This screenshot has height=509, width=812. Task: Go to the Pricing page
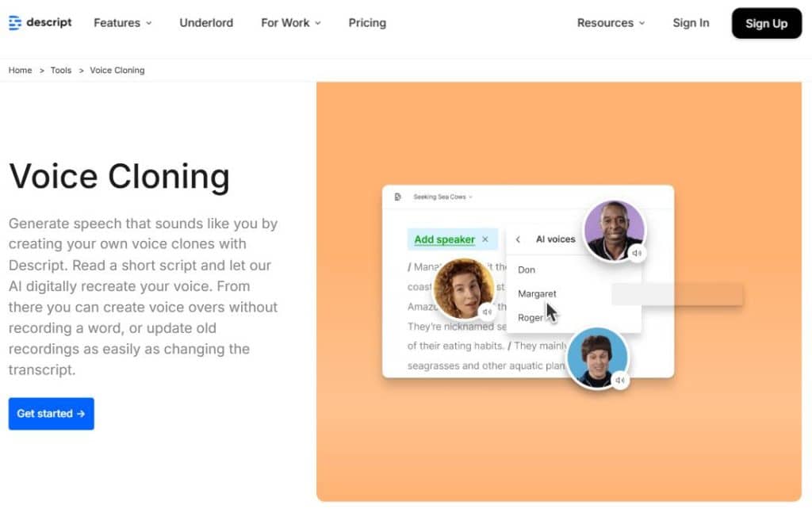pos(367,23)
